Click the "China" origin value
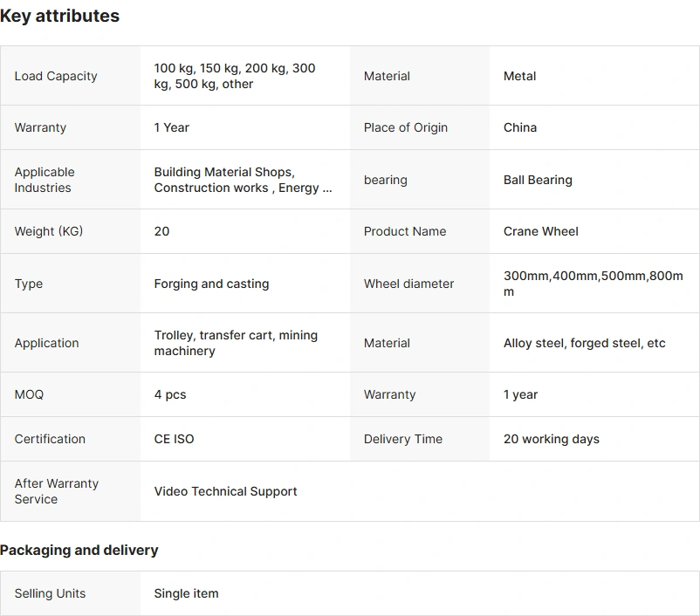 tap(519, 127)
